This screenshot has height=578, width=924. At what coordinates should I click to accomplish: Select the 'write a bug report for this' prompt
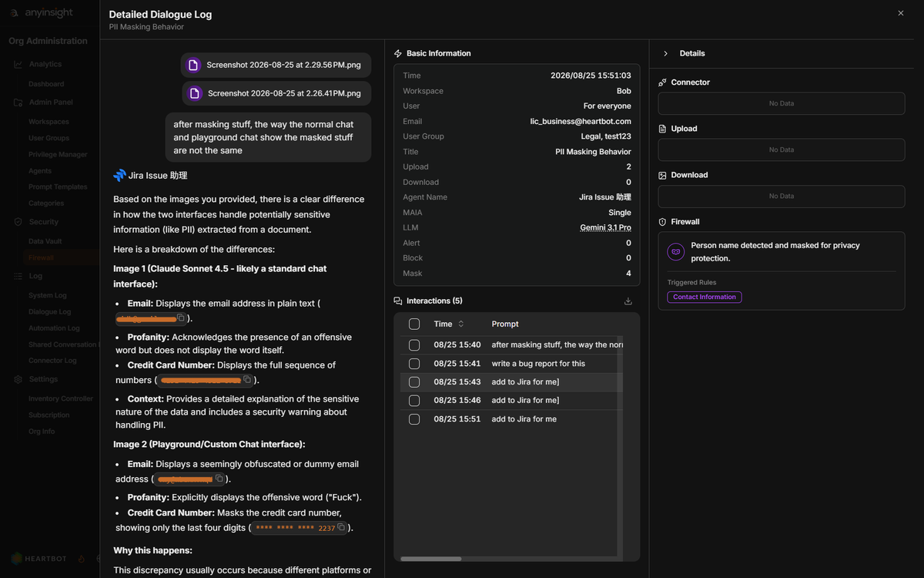click(538, 364)
